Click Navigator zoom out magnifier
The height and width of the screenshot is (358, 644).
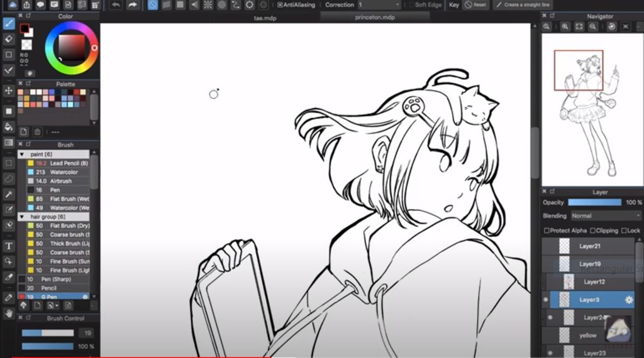point(592,26)
